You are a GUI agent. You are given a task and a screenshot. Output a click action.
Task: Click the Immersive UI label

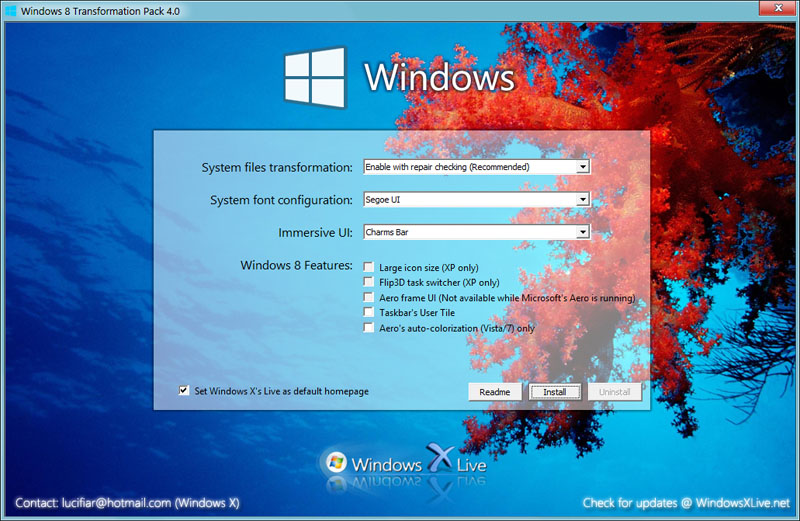(315, 233)
